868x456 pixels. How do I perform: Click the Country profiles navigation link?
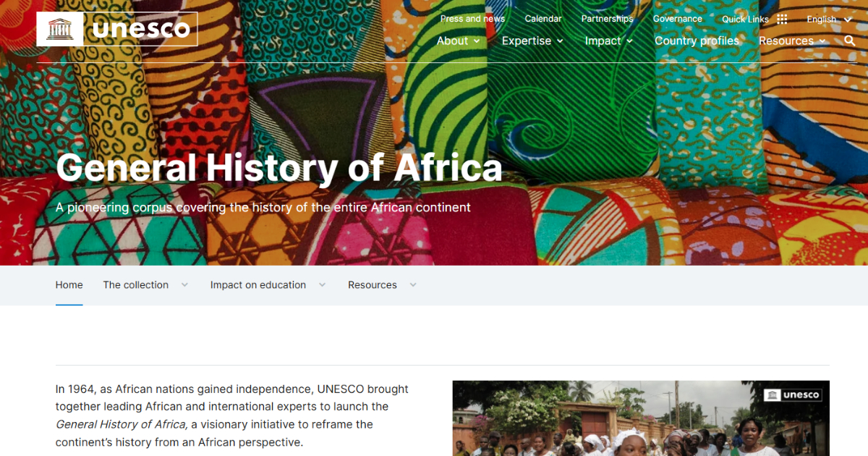tap(697, 41)
